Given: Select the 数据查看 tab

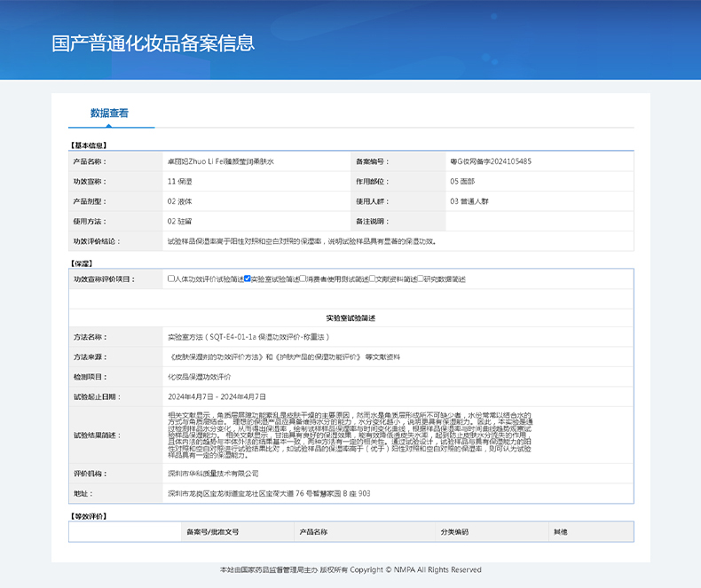Looking at the screenshot, I should [109, 114].
